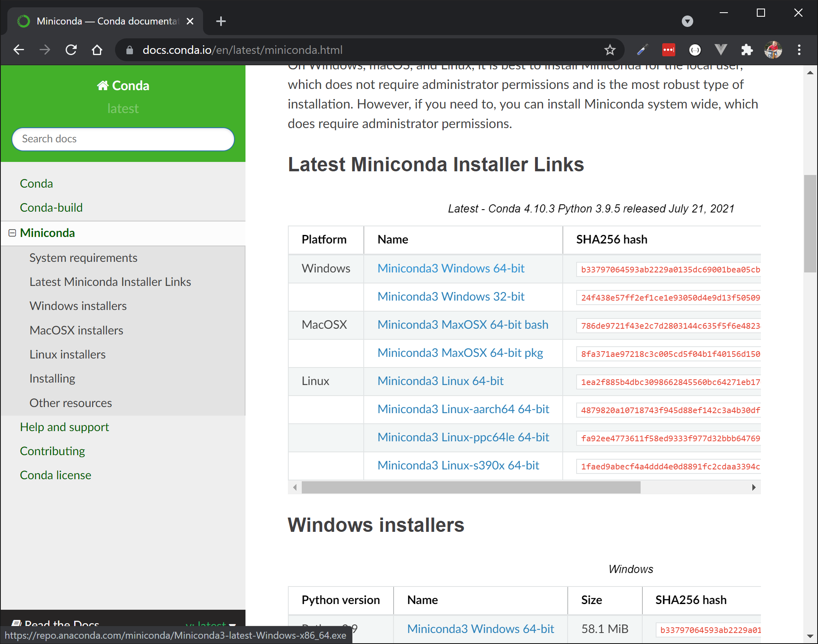The width and height of the screenshot is (818, 644).
Task: Open the browser home page
Action: coord(97,50)
